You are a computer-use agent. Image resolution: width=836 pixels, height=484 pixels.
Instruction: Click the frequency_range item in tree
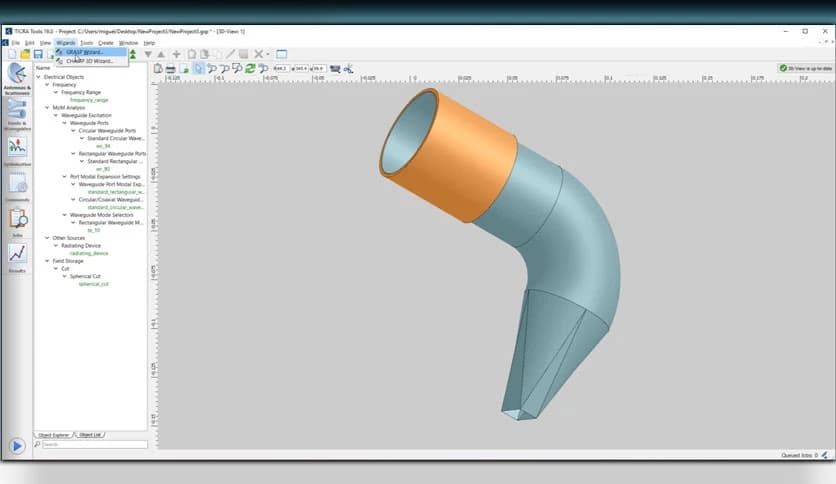[89, 100]
